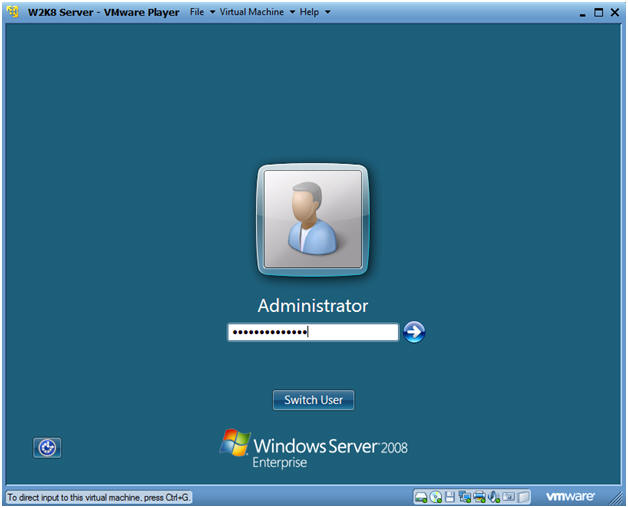
Task: Focus the Administrator password field
Action: coord(313,332)
